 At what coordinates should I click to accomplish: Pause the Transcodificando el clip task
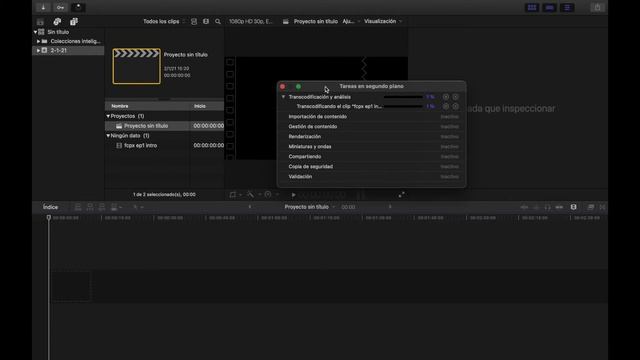446,107
